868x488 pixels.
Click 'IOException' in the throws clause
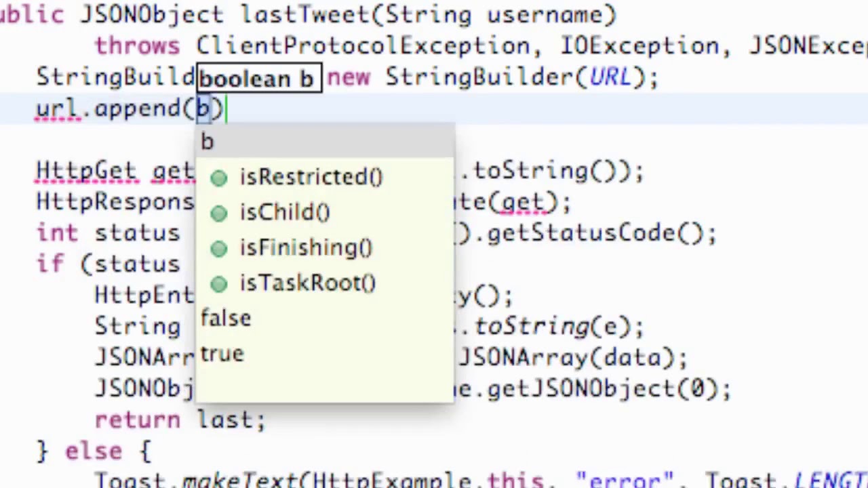pyautogui.click(x=639, y=46)
